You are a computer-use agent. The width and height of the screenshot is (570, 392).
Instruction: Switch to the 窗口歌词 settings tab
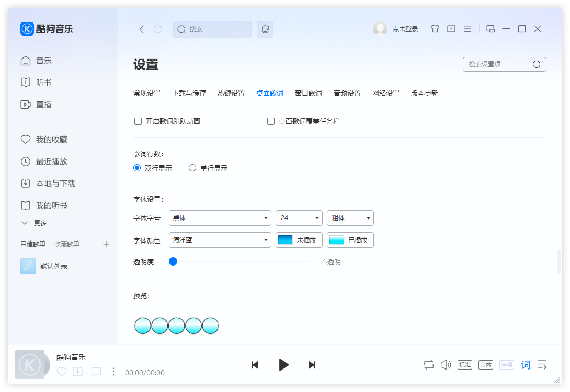pyautogui.click(x=308, y=93)
